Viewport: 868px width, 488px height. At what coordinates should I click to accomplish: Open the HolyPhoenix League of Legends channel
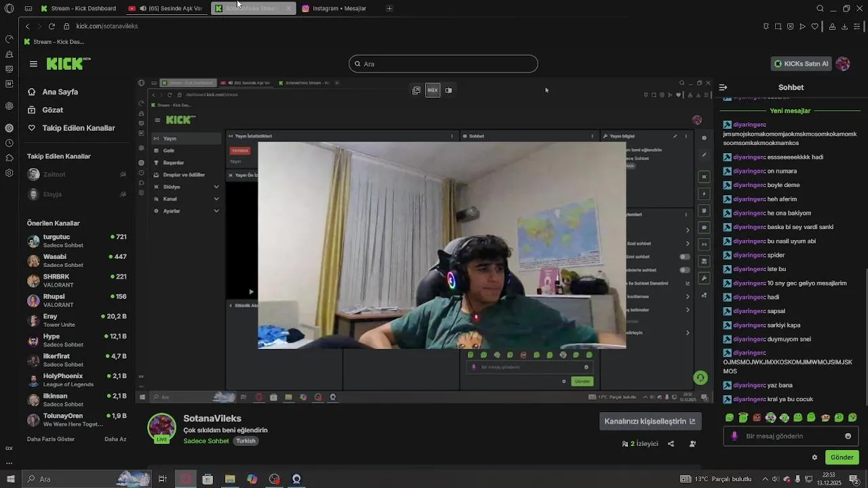tap(77, 380)
